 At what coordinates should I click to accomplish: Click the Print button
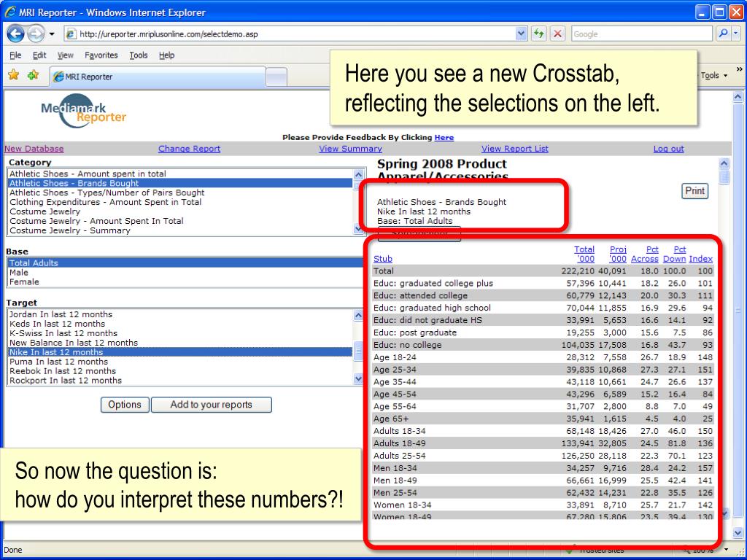pyautogui.click(x=694, y=191)
